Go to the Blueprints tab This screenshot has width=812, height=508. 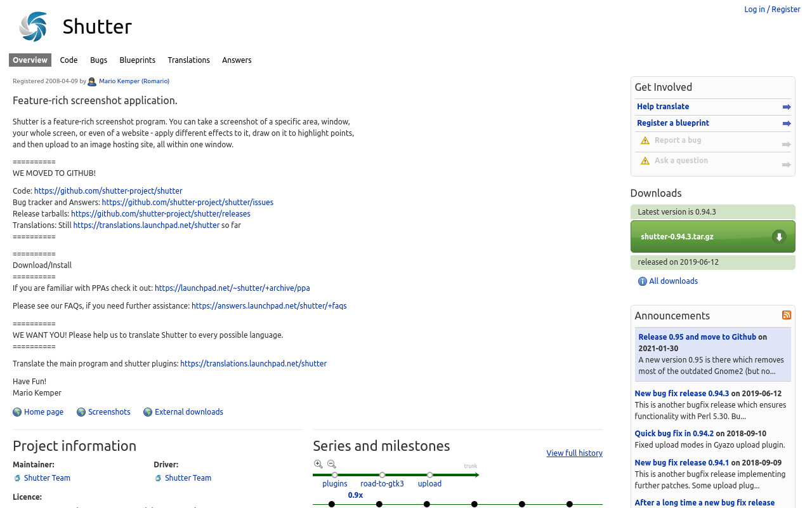(x=137, y=60)
